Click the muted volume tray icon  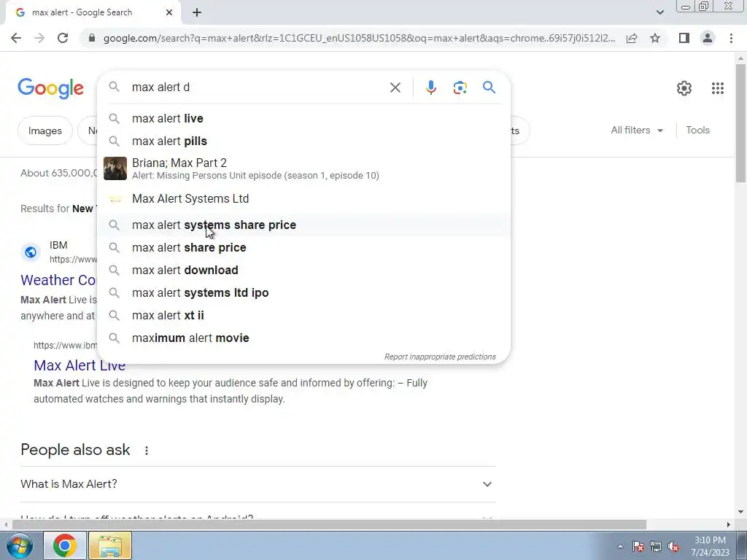tap(673, 546)
